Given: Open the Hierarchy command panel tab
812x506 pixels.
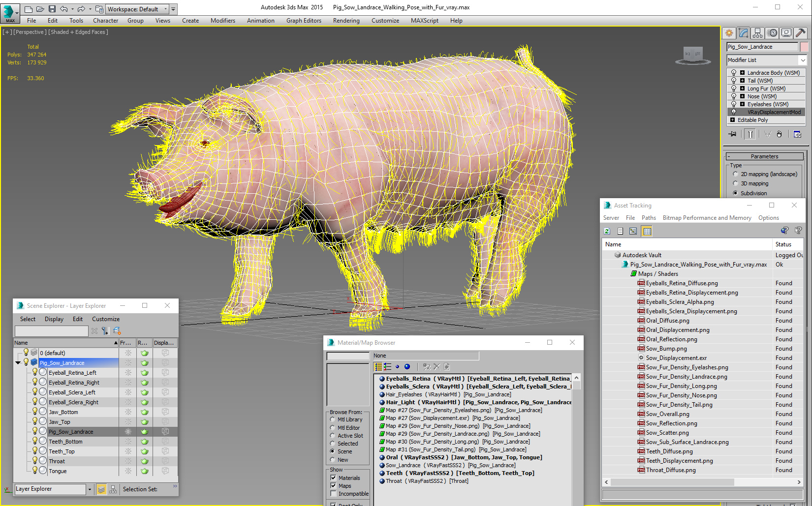Looking at the screenshot, I should (758, 33).
